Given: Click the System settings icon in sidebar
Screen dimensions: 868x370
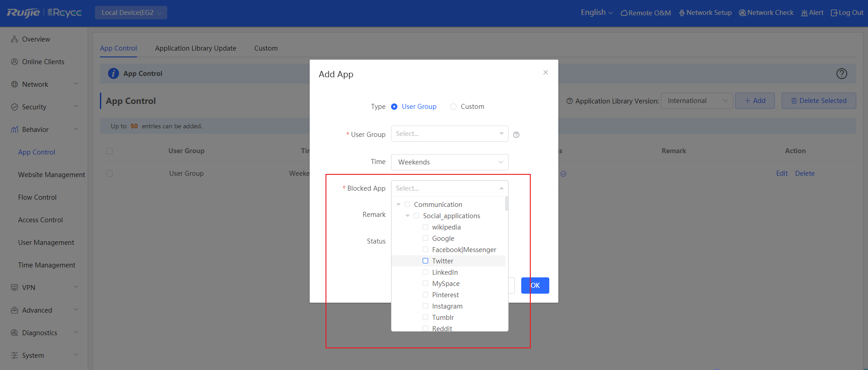Looking at the screenshot, I should [14, 356].
